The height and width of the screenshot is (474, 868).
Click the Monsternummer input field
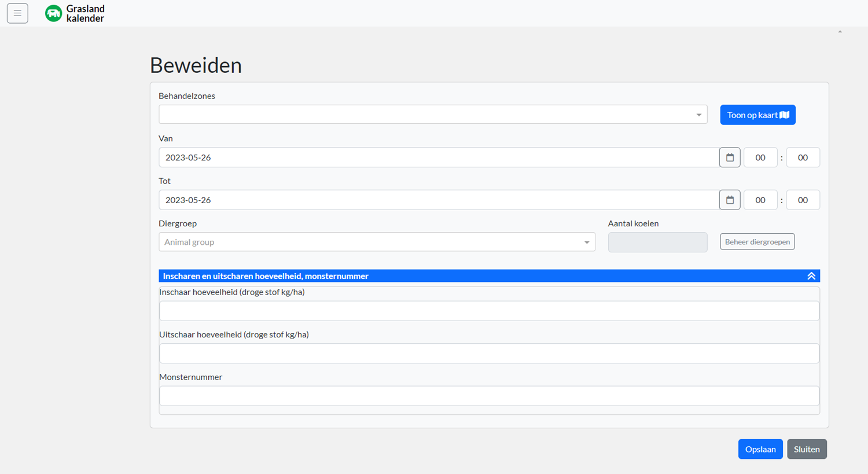(489, 396)
